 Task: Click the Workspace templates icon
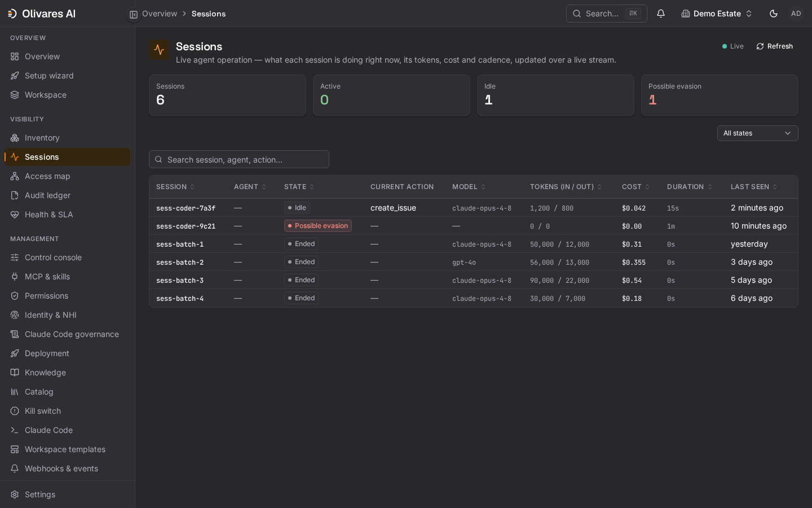pyautogui.click(x=15, y=449)
